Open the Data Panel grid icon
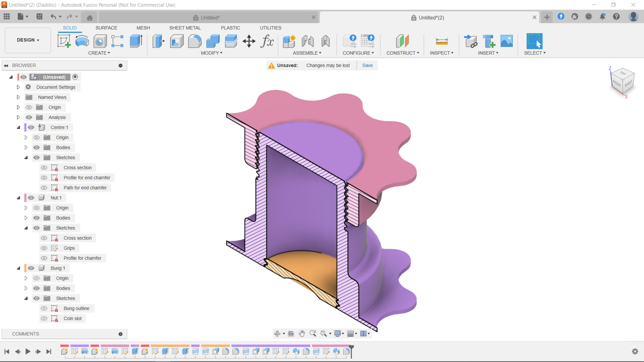Screen dimensions: 644x362 tap(7, 17)
